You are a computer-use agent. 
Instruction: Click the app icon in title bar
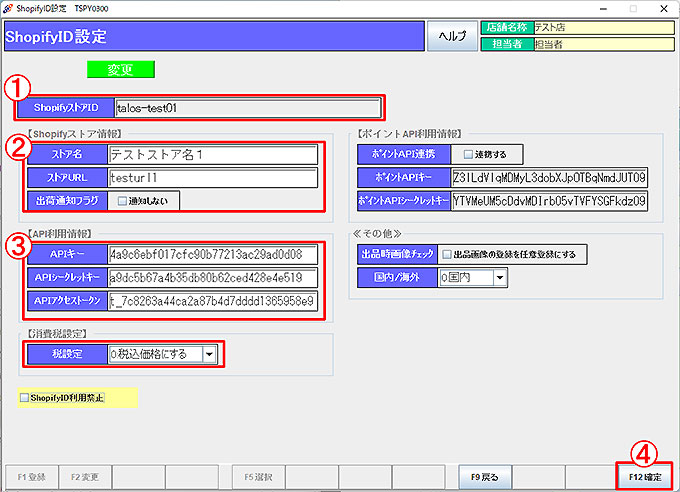click(x=7, y=8)
